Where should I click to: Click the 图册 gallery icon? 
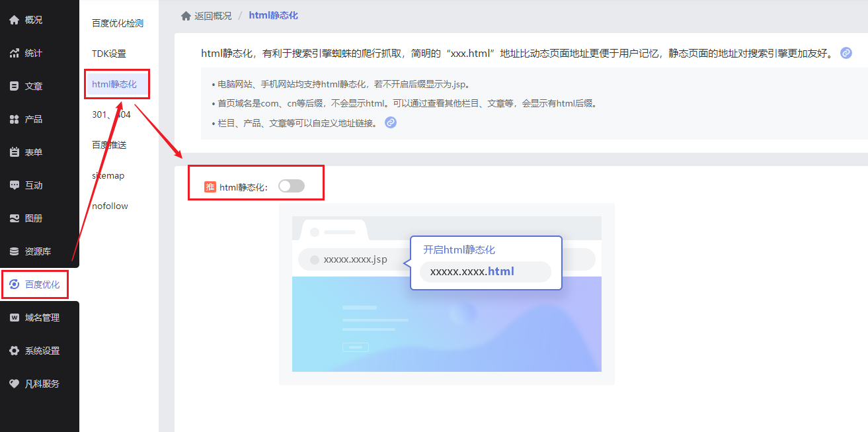15,218
